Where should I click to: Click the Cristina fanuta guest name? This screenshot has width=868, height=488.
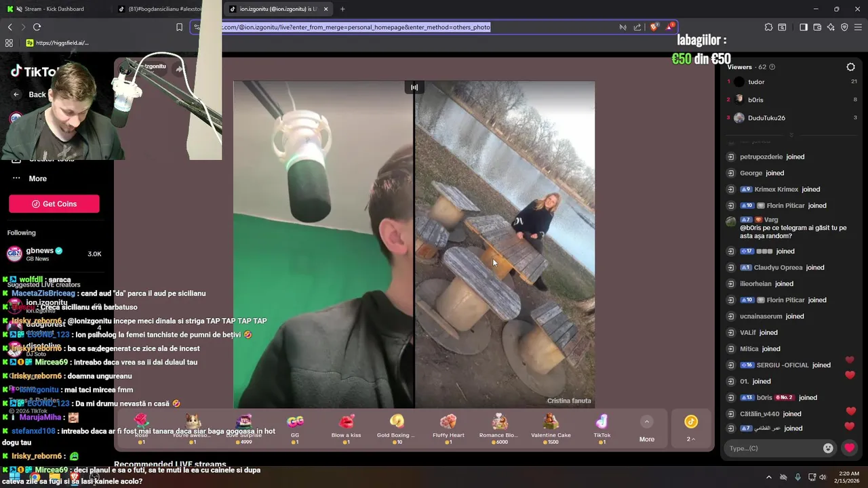[569, 401]
